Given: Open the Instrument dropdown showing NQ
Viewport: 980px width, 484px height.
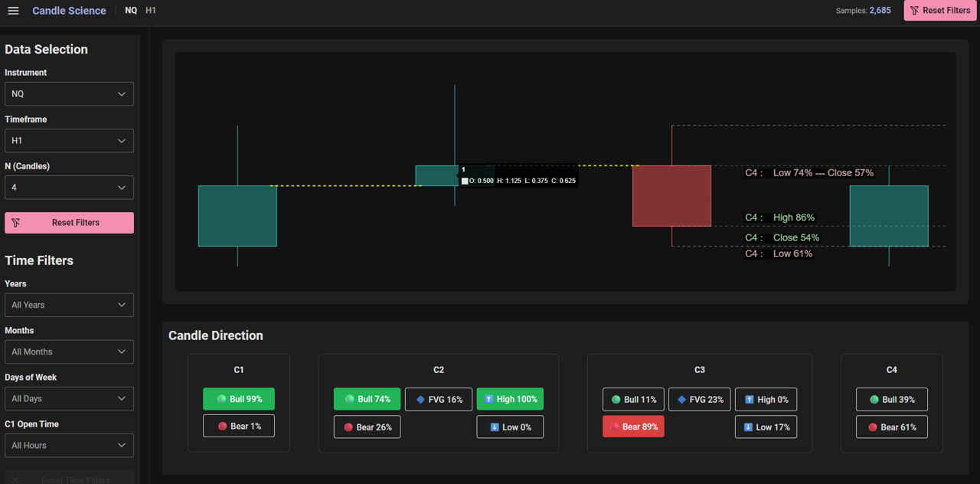Looking at the screenshot, I should (x=69, y=94).
